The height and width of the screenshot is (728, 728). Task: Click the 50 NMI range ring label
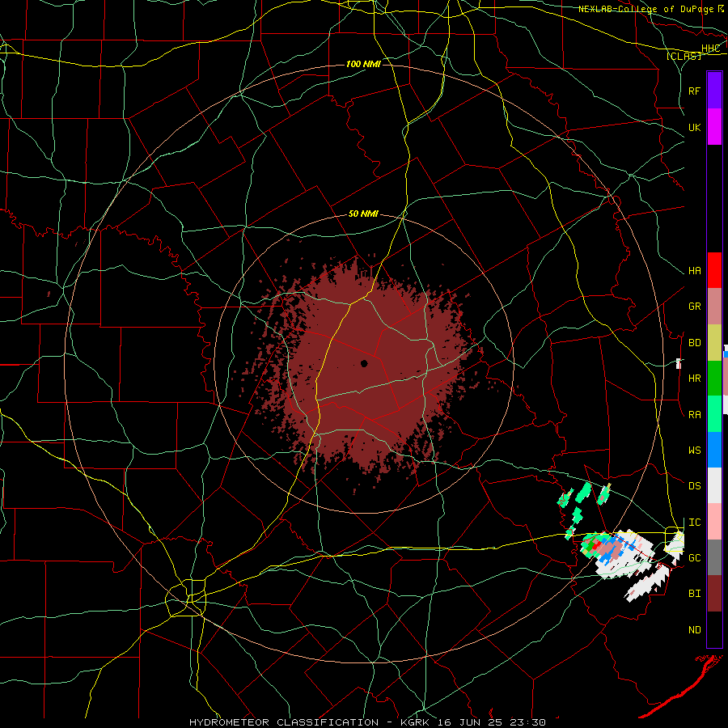[x=363, y=214]
